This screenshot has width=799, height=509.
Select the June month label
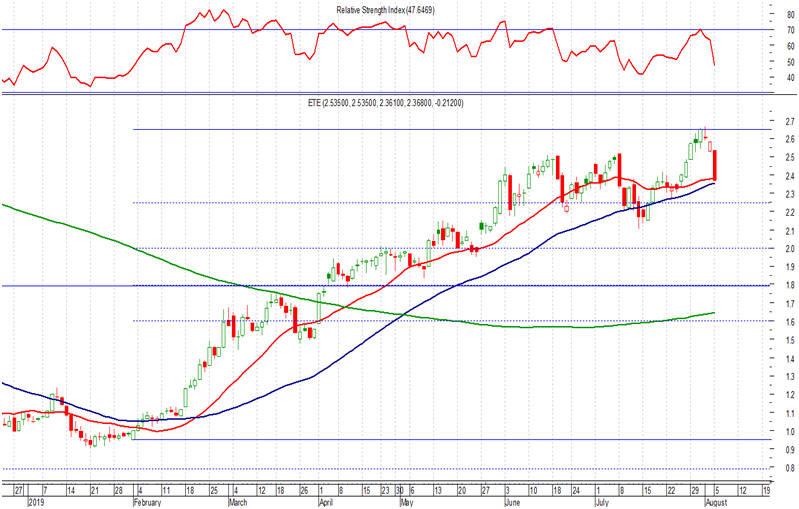(512, 502)
